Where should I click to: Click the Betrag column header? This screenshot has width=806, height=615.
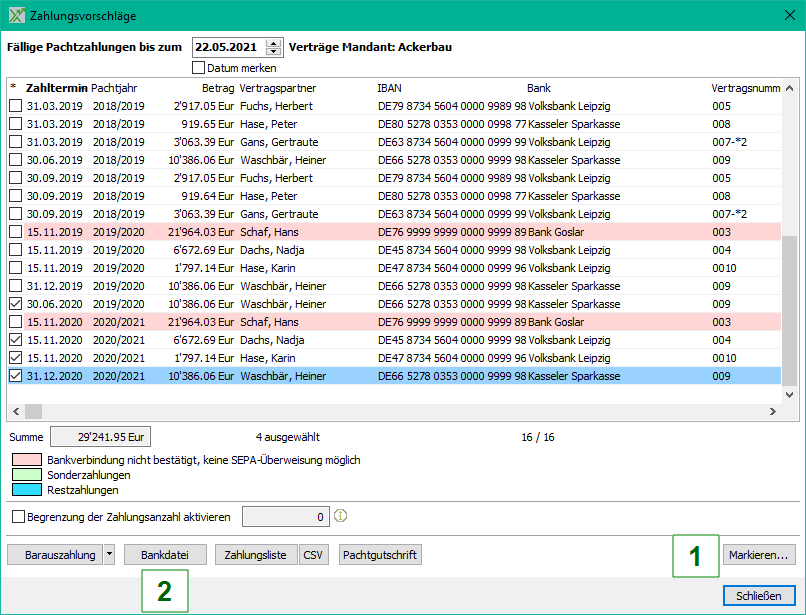point(217,88)
